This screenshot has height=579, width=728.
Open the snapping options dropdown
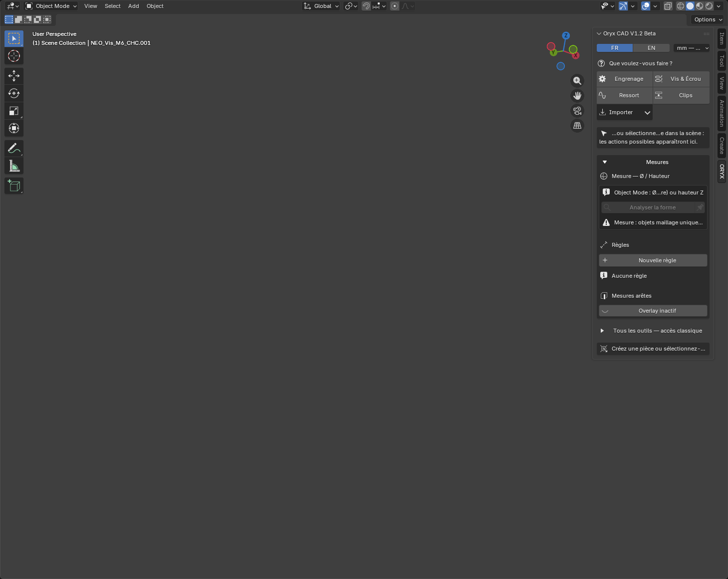click(379, 6)
